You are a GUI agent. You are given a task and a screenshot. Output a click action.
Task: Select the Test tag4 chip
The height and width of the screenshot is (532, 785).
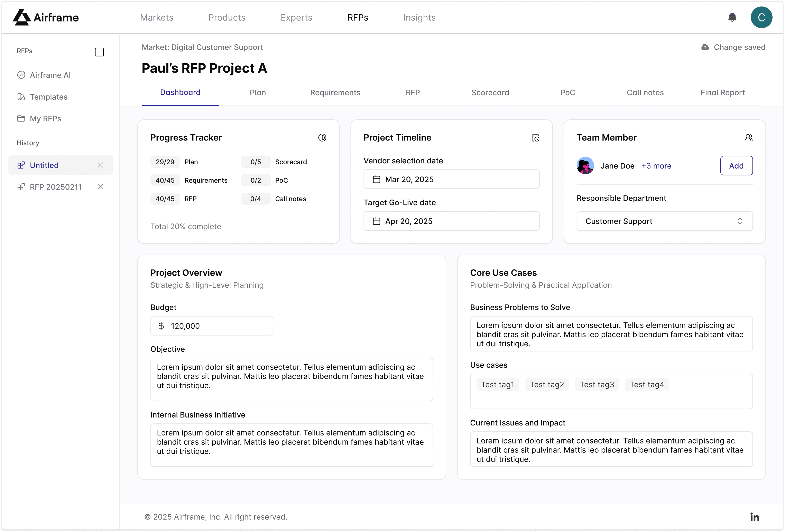click(647, 385)
